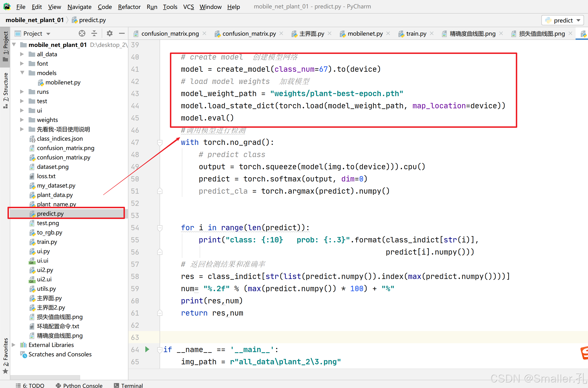Click the weights path string on line 43
The height and width of the screenshot is (388, 588).
(337, 94)
